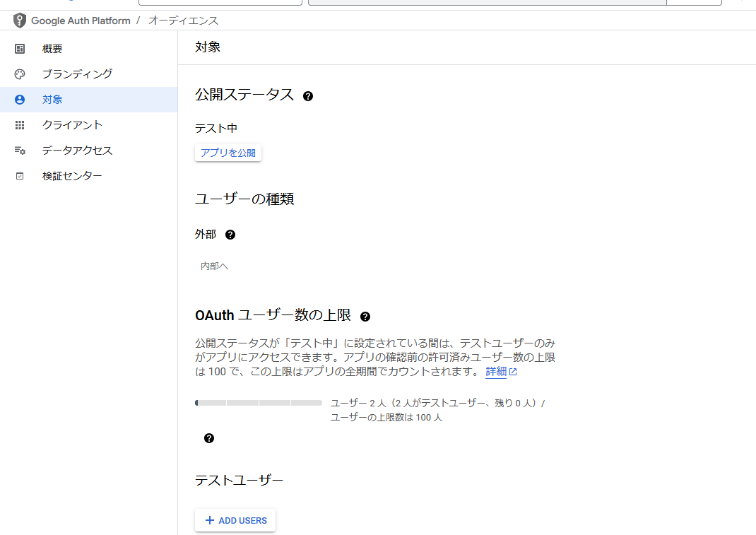Image resolution: width=756 pixels, height=535 pixels.
Task: Open the 概要 menu item
Action: (x=89, y=49)
